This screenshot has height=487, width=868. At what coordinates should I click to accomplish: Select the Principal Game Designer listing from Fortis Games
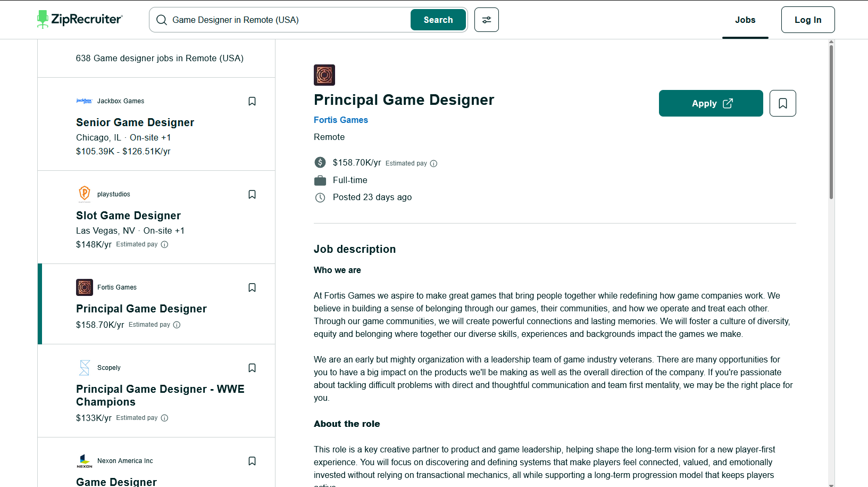point(141,309)
